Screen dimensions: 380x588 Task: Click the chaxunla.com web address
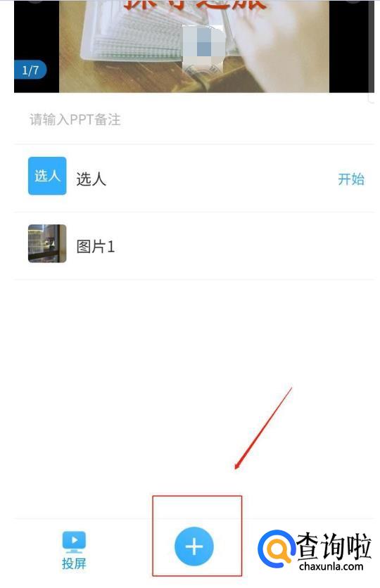pyautogui.click(x=331, y=566)
